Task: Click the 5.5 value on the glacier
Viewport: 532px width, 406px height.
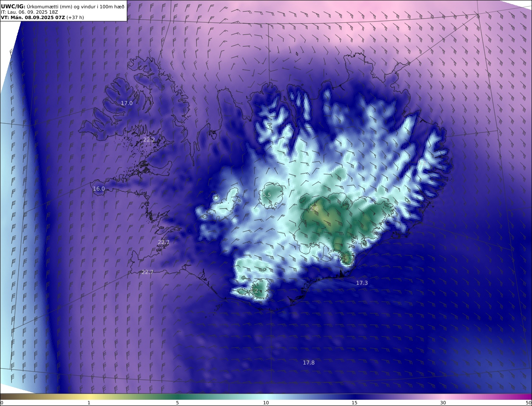Action: point(266,195)
